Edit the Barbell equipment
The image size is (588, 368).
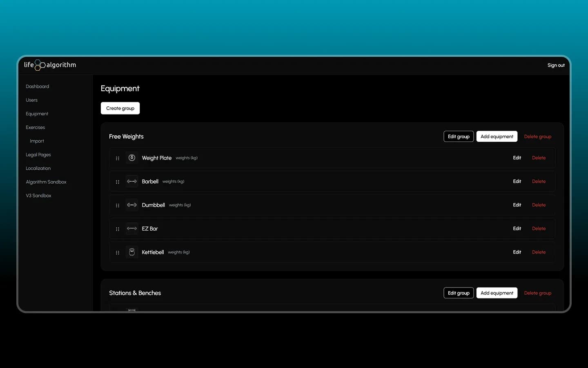coord(517,182)
